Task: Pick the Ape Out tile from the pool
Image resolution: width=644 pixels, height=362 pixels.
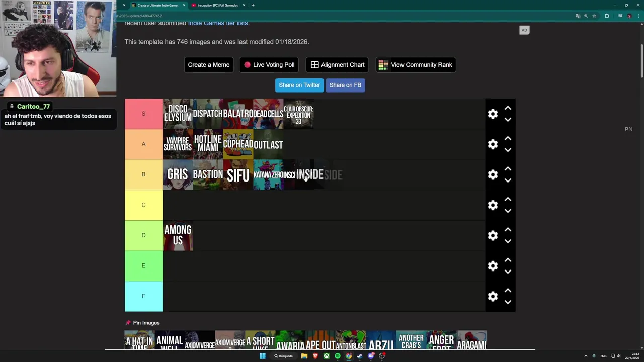Action: click(x=320, y=340)
